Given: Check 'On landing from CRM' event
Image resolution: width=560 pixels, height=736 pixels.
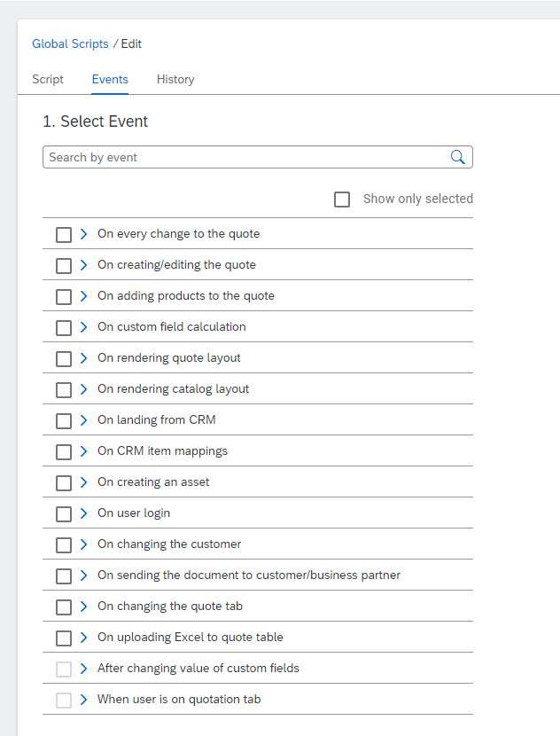Looking at the screenshot, I should click(64, 420).
